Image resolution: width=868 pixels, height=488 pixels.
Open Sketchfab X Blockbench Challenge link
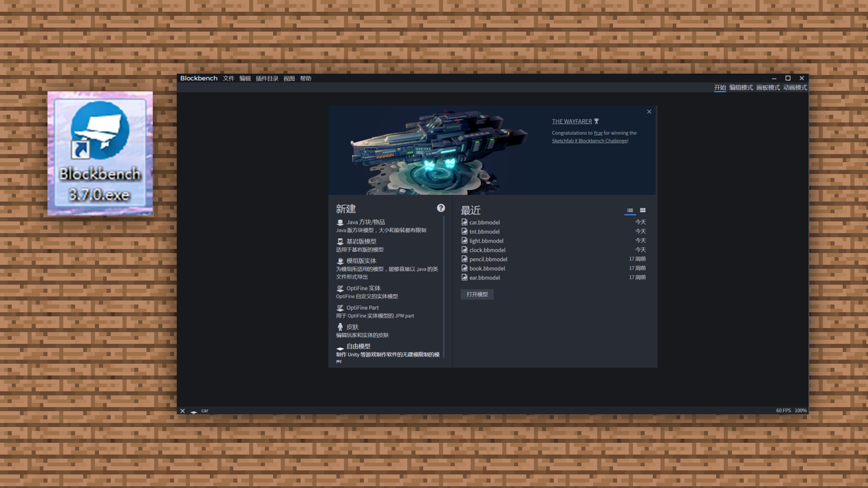pos(590,141)
